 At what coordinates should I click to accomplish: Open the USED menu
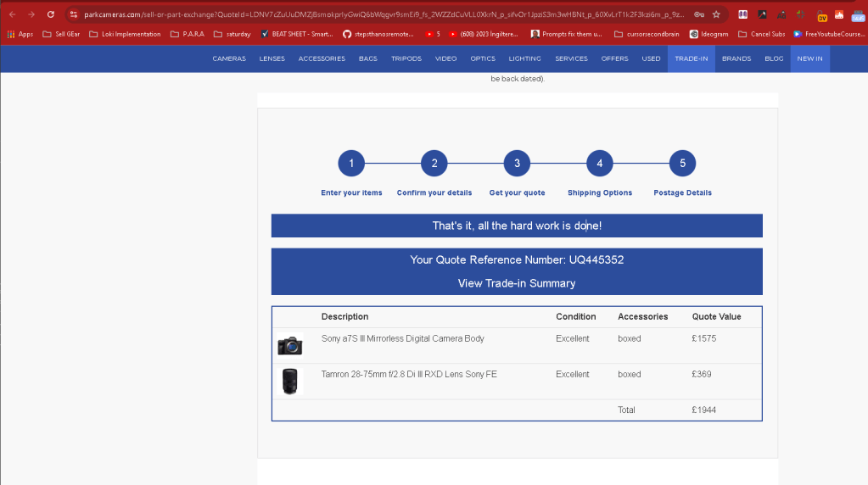click(651, 59)
